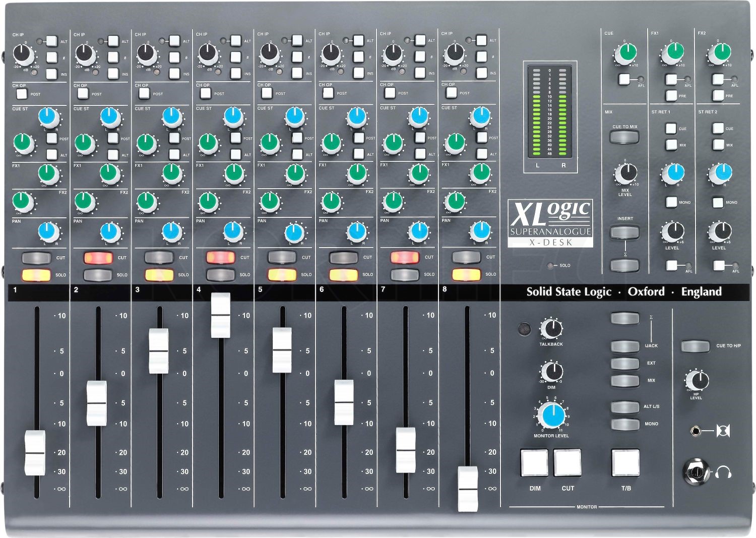Screen dimensions: 756x538
Task: Click the channel 2 fader cap
Action: [97, 403]
